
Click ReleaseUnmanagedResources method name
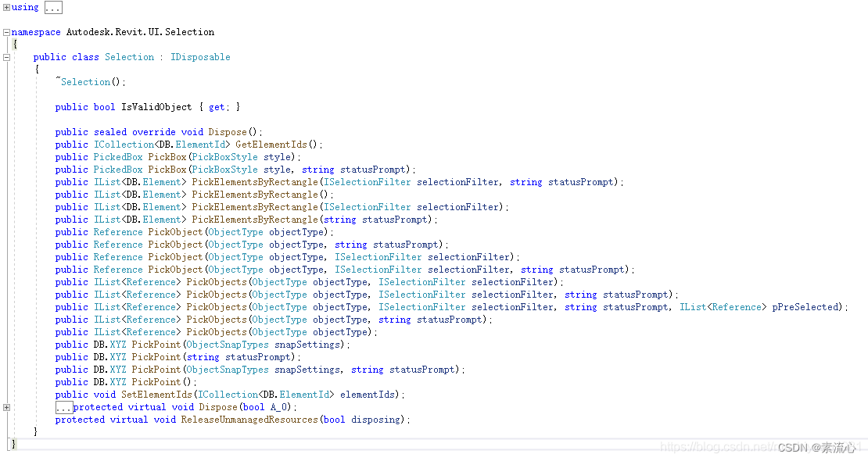pyautogui.click(x=249, y=420)
